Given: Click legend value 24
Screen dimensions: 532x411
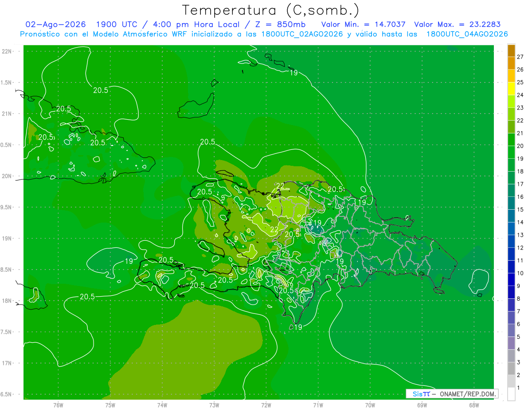Looking at the screenshot, I should 520,95.
